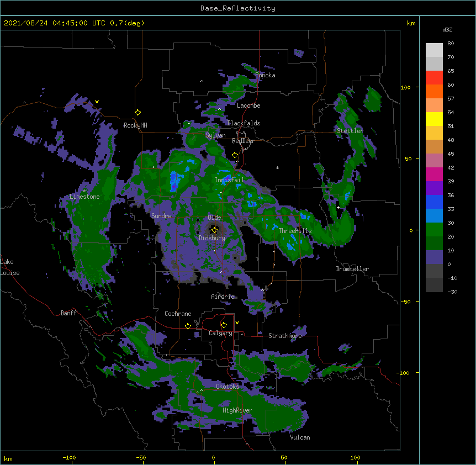This screenshot has width=476, height=465.
Task: Pick the 36 dBZ blue legend swatch
Action: (434, 202)
